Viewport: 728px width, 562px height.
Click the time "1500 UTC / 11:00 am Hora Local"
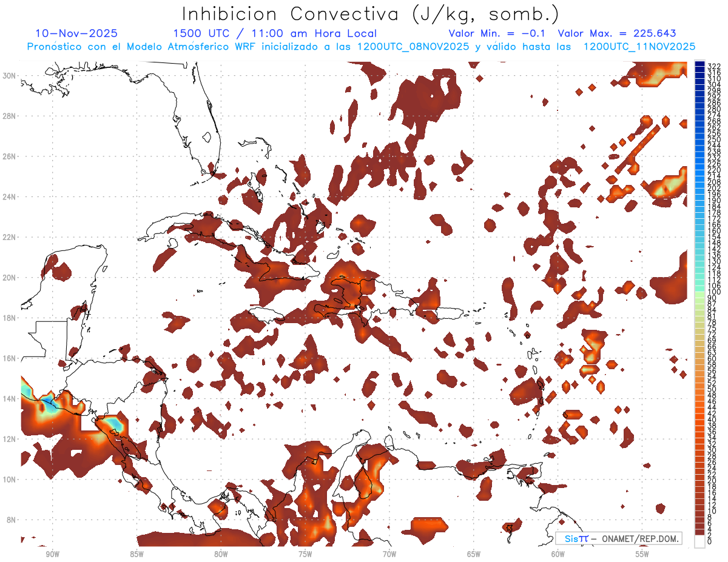(275, 34)
